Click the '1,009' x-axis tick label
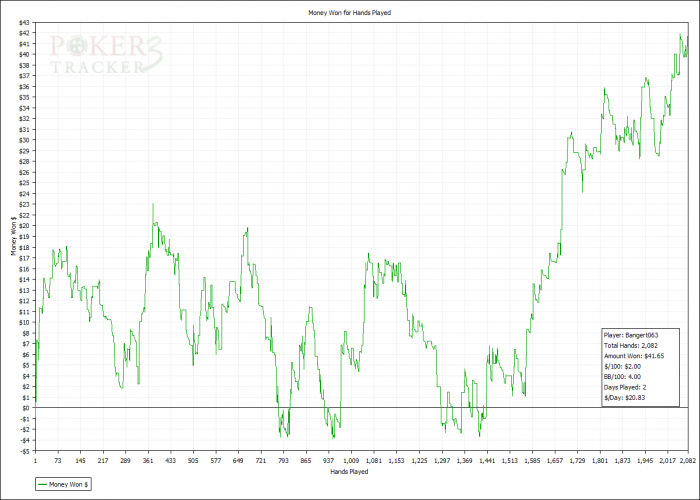700x500 pixels. (351, 461)
